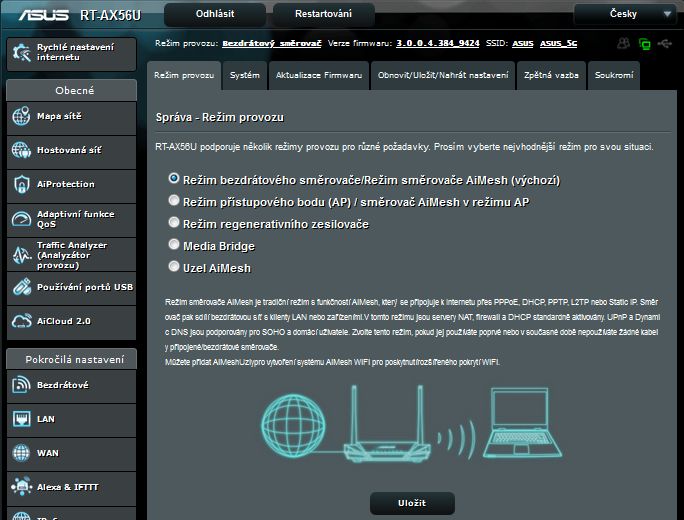Select the Uzel AiMesh mode option
This screenshot has width=684, height=520.
(174, 268)
